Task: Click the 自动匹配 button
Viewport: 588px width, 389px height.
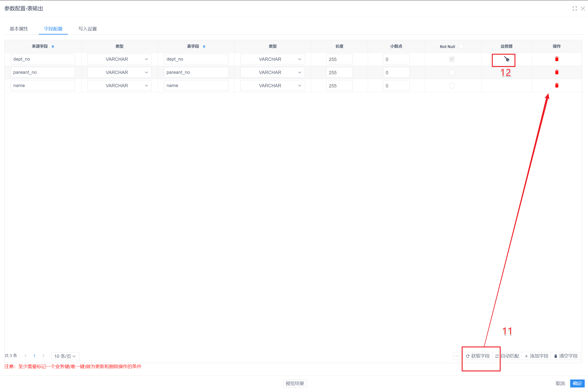Action: tap(507, 356)
